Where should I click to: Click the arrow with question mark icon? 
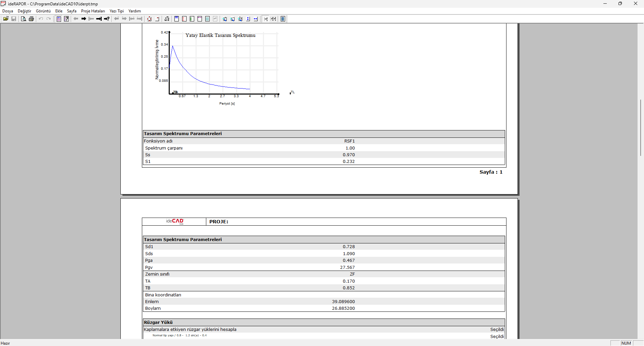(x=107, y=19)
